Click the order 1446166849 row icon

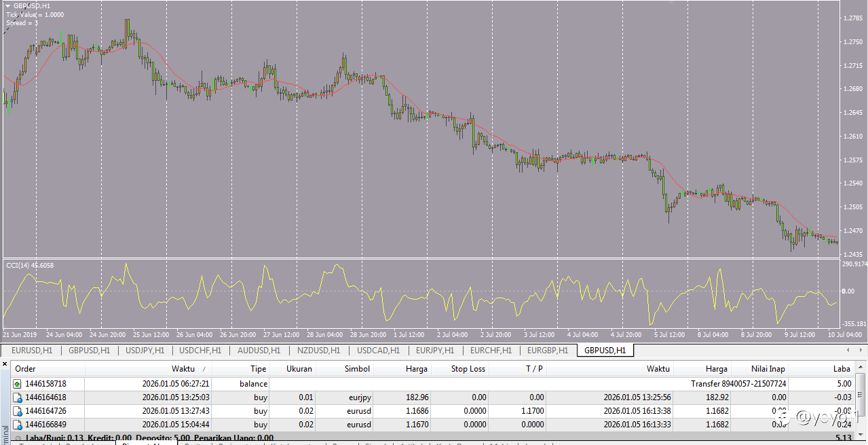pyautogui.click(x=17, y=425)
